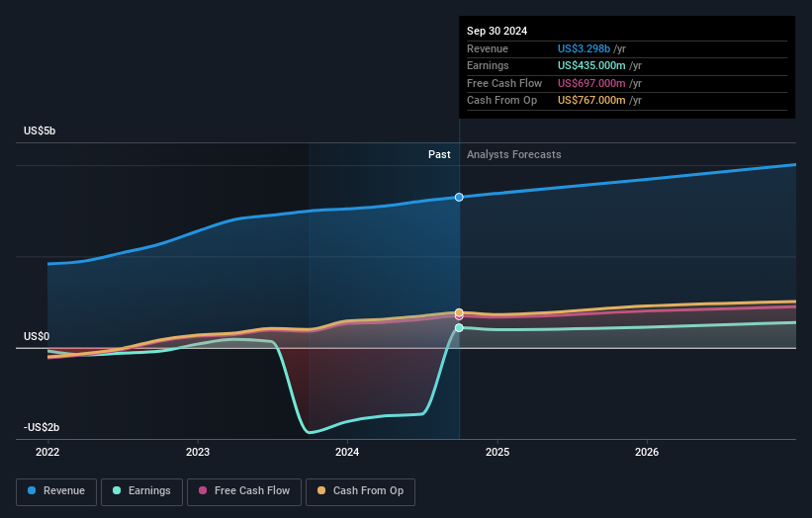Click the 2026 x-axis label
This screenshot has height=518, width=812.
click(647, 453)
